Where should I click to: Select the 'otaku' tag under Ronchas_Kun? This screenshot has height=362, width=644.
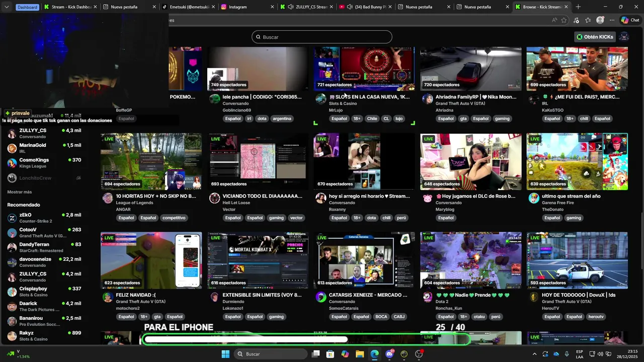479,317
